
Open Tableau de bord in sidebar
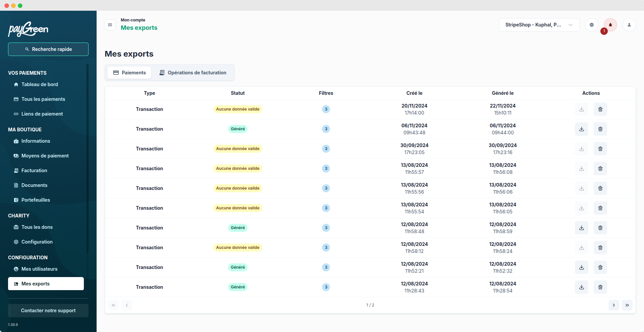40,84
